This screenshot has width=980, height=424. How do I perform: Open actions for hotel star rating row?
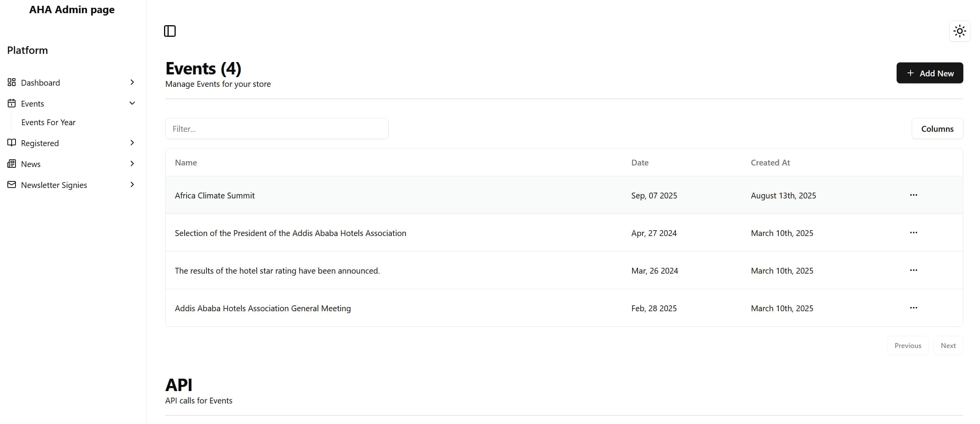coord(913,270)
